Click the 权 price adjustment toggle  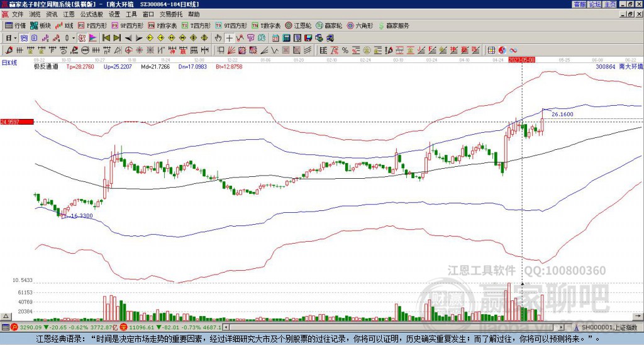coord(81,38)
